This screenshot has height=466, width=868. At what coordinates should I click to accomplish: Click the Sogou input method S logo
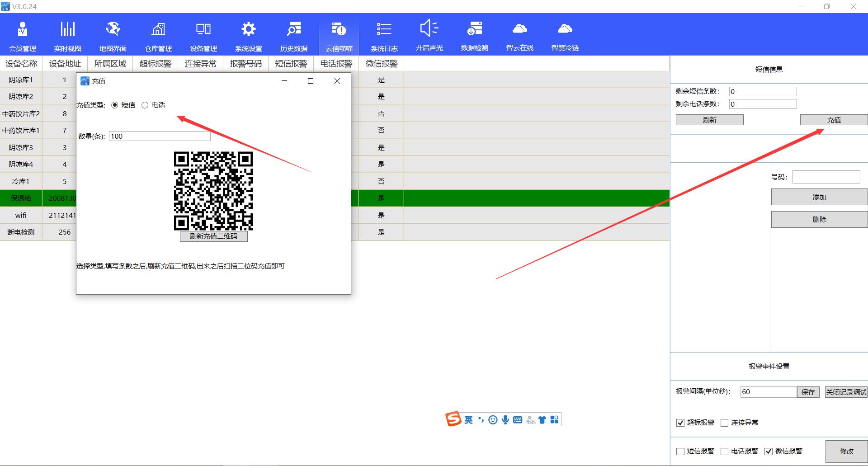click(453, 419)
